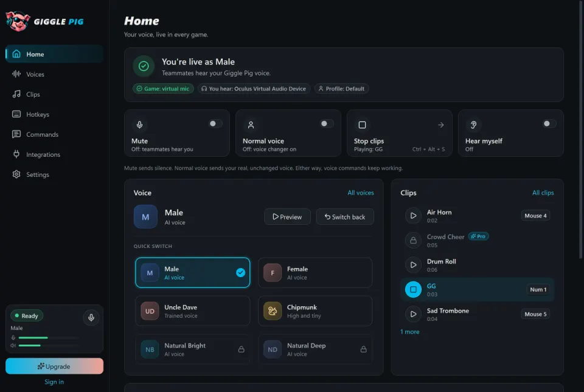Select the Male quick switch voice
This screenshot has height=392, width=584.
coord(193,273)
